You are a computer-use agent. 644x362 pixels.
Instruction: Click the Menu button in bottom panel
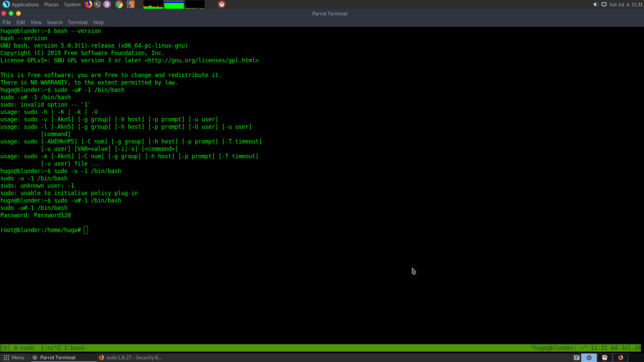(14, 358)
